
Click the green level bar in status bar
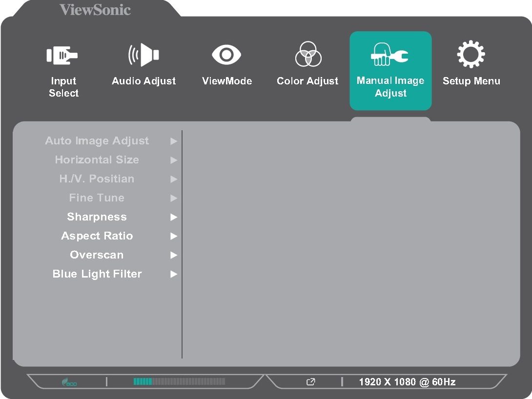(179, 382)
